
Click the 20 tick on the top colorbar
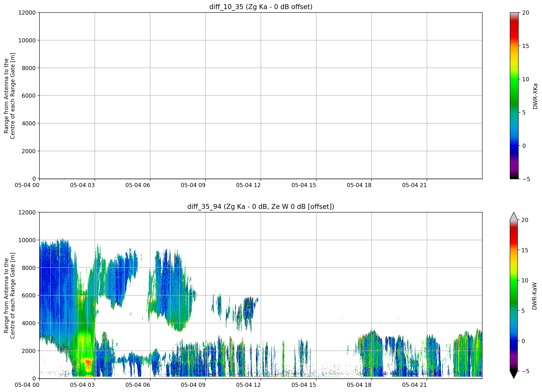pos(526,13)
